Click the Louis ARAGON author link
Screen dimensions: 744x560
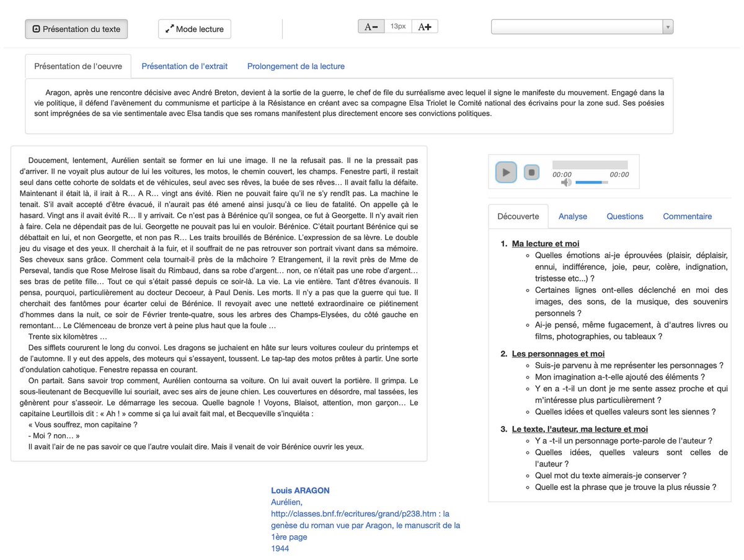click(300, 491)
